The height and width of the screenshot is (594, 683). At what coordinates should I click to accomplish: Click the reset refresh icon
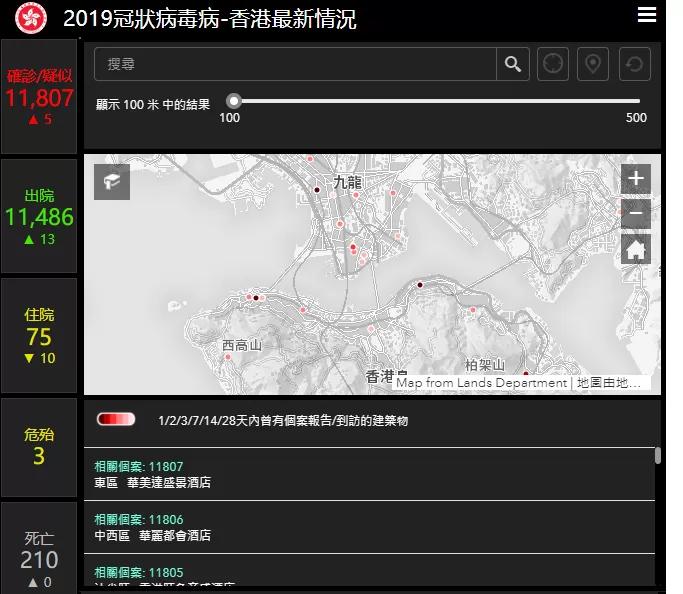635,64
